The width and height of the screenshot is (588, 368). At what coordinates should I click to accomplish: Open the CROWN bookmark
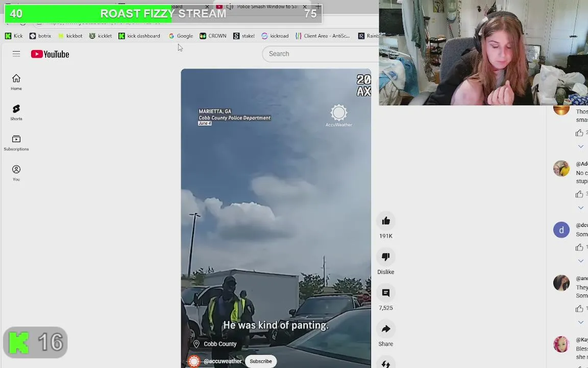[213, 36]
